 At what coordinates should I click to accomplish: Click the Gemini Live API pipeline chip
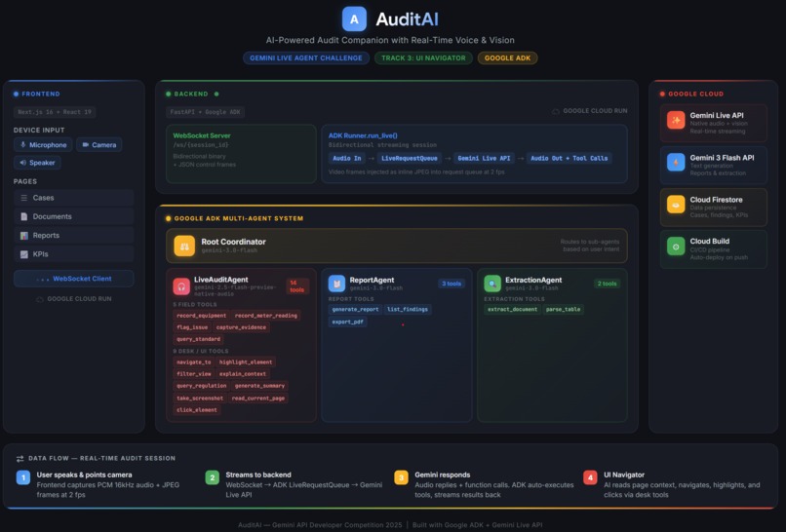pos(484,158)
